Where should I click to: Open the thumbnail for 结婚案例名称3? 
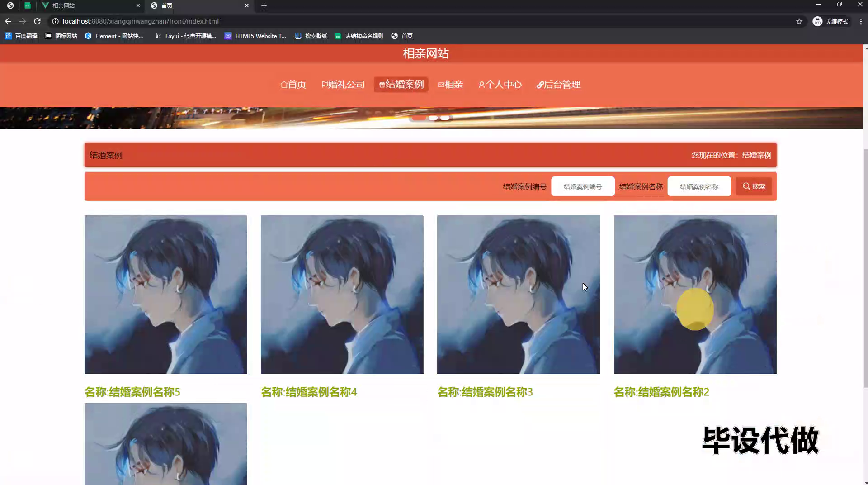[519, 295]
